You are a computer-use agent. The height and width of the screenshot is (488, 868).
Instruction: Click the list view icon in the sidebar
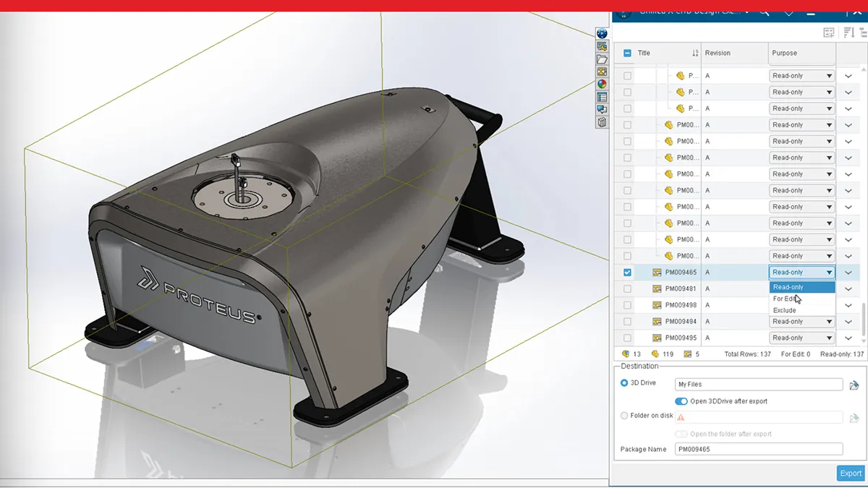tap(601, 96)
